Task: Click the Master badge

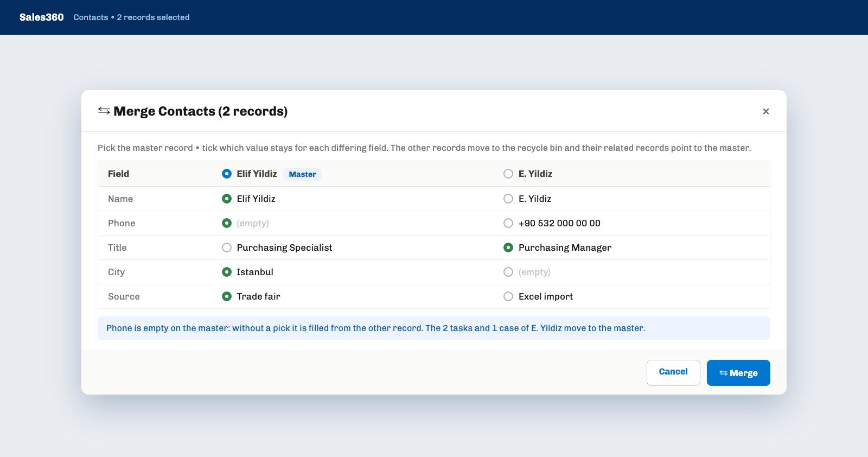Action: (302, 174)
